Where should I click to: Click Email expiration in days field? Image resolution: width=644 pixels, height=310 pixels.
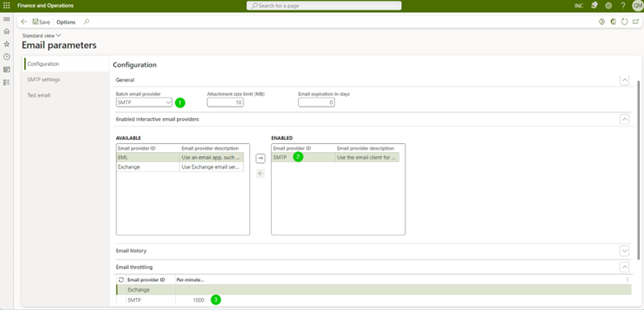pyautogui.click(x=316, y=103)
